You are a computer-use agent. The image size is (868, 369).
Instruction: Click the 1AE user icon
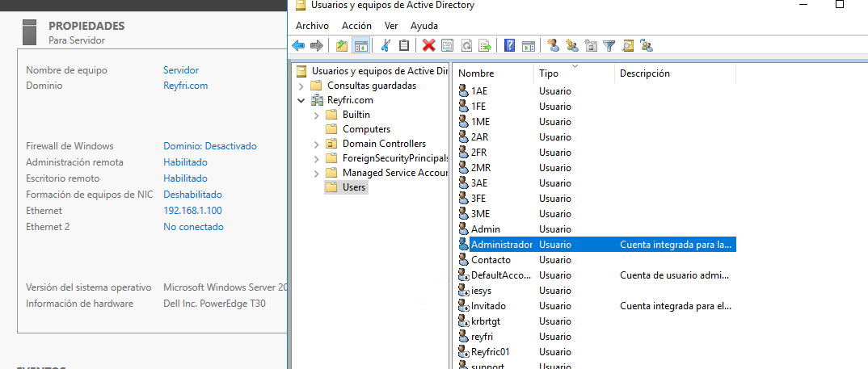click(463, 90)
